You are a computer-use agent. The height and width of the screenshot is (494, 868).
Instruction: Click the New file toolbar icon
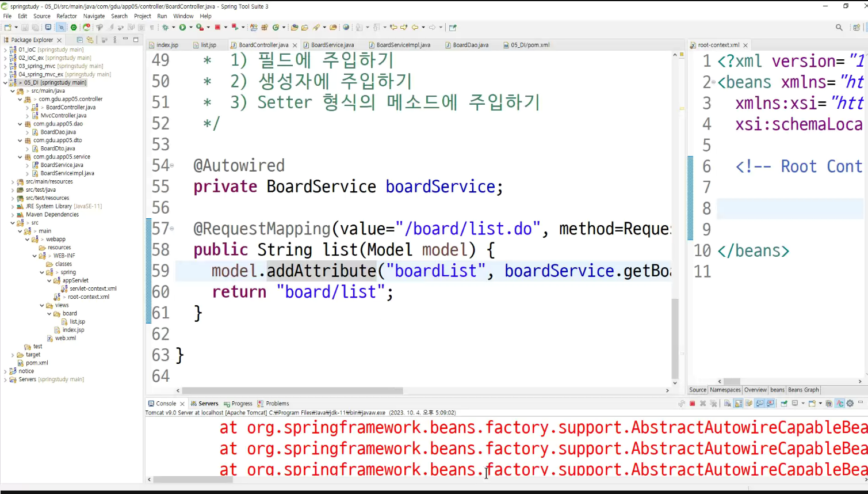[x=7, y=27]
